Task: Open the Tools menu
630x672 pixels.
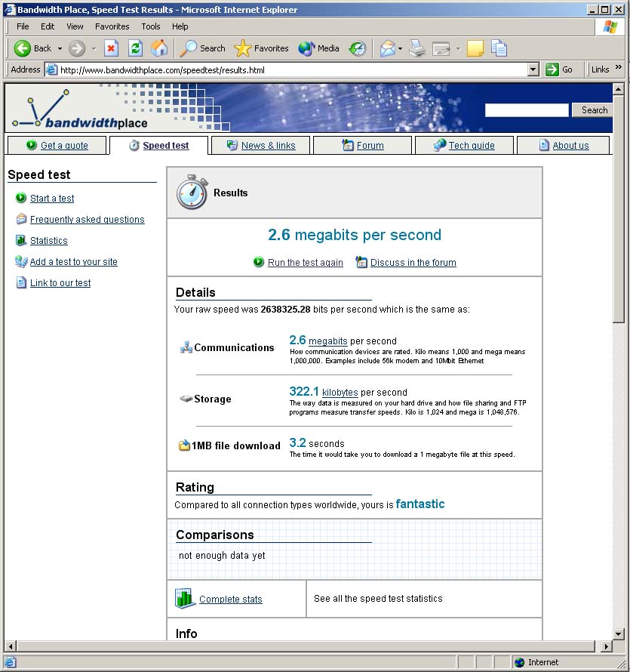Action: (151, 26)
